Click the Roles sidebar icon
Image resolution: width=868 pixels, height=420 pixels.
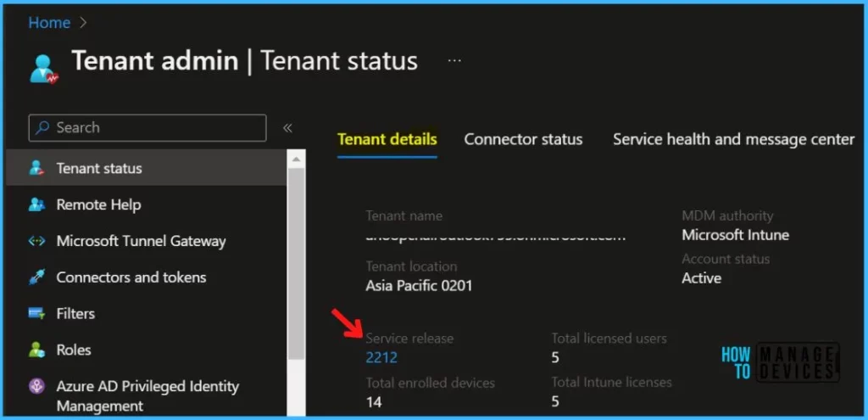36,350
